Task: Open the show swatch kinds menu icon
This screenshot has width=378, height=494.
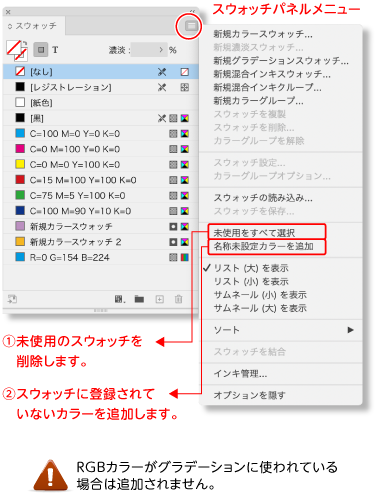Action: 120,299
